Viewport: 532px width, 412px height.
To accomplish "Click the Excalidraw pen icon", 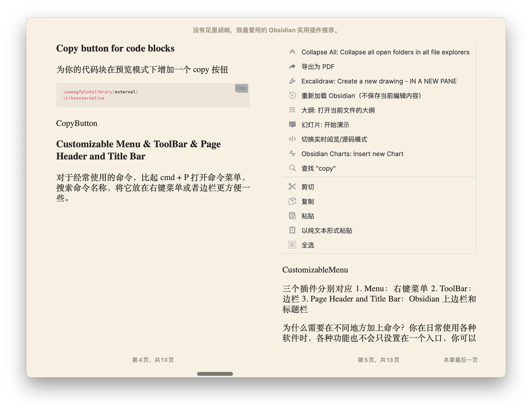I will [x=292, y=81].
